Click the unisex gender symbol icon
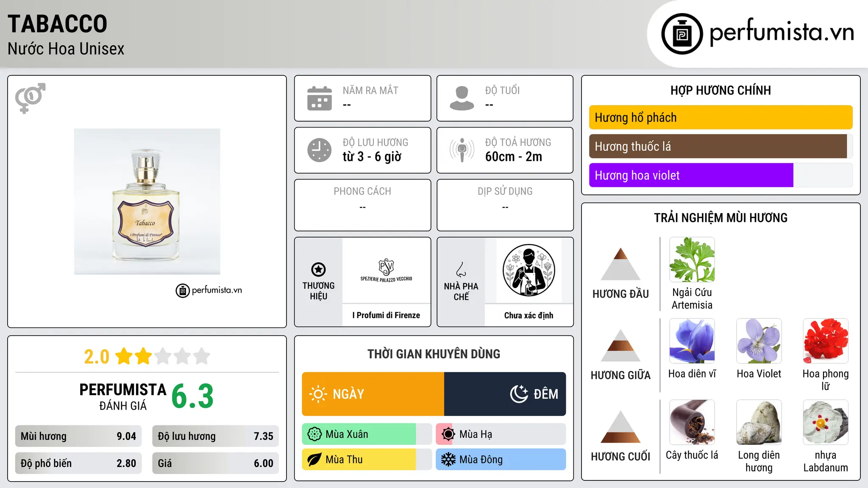Screen dimensions: 868x488 coord(30,98)
